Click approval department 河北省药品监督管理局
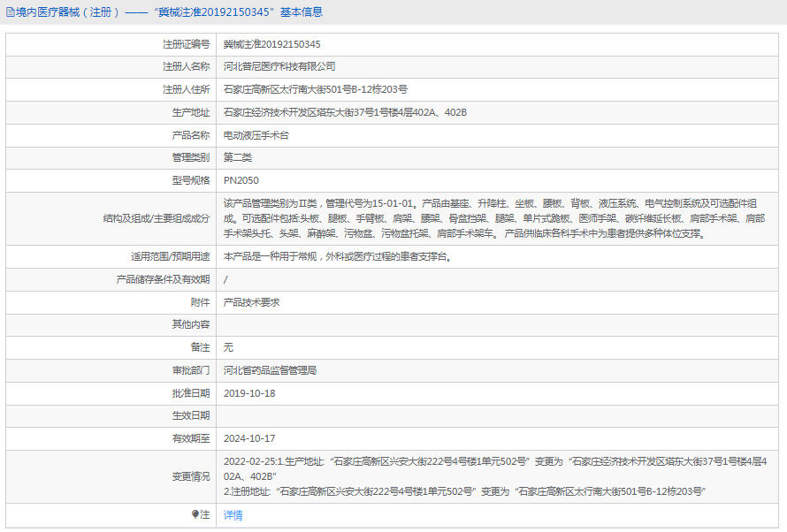Screen dimensions: 787x532 [270, 370]
